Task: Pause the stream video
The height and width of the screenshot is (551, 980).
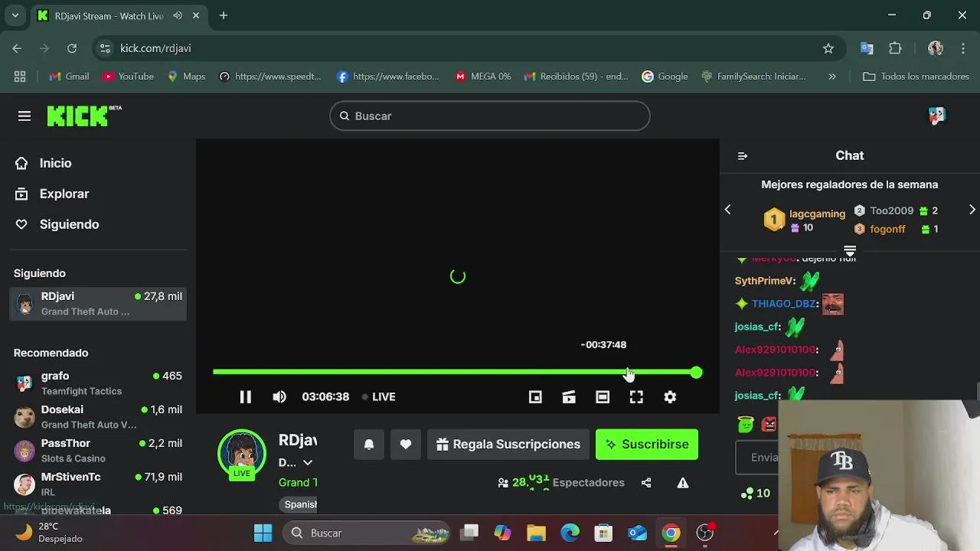Action: click(x=245, y=396)
